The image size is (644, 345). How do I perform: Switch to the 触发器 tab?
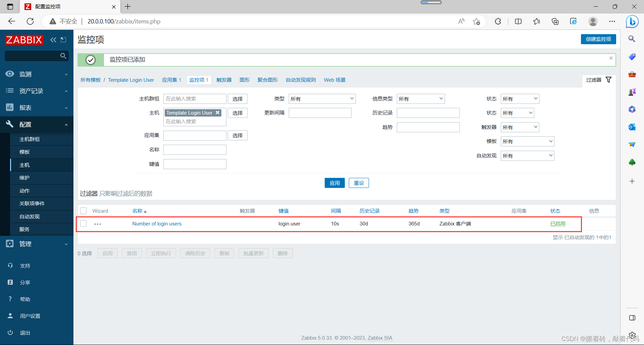(224, 80)
